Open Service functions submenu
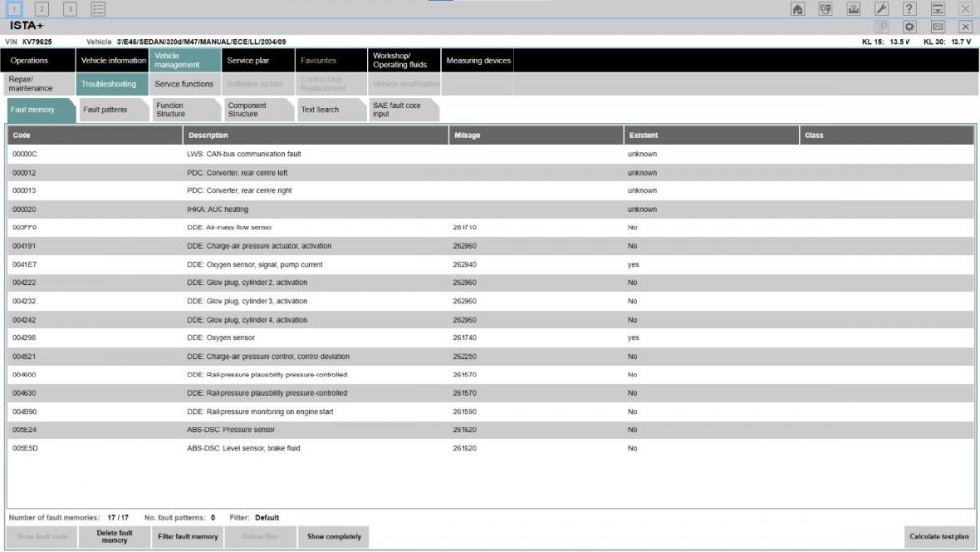Image resolution: width=980 pixels, height=552 pixels. click(185, 83)
